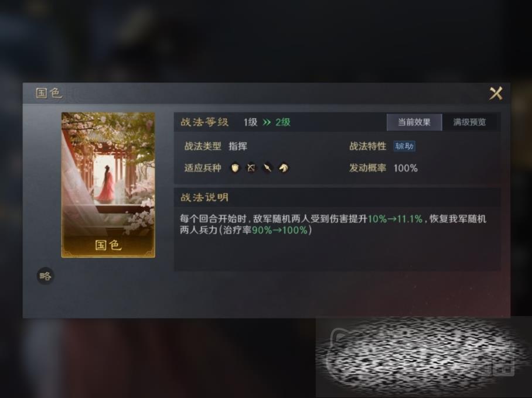Click the 国色 name banner on card
The image size is (532, 398).
point(108,245)
